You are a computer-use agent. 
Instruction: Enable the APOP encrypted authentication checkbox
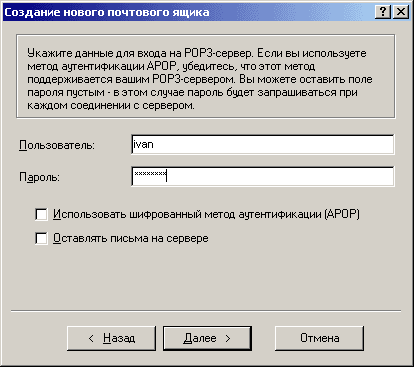pyautogui.click(x=41, y=214)
